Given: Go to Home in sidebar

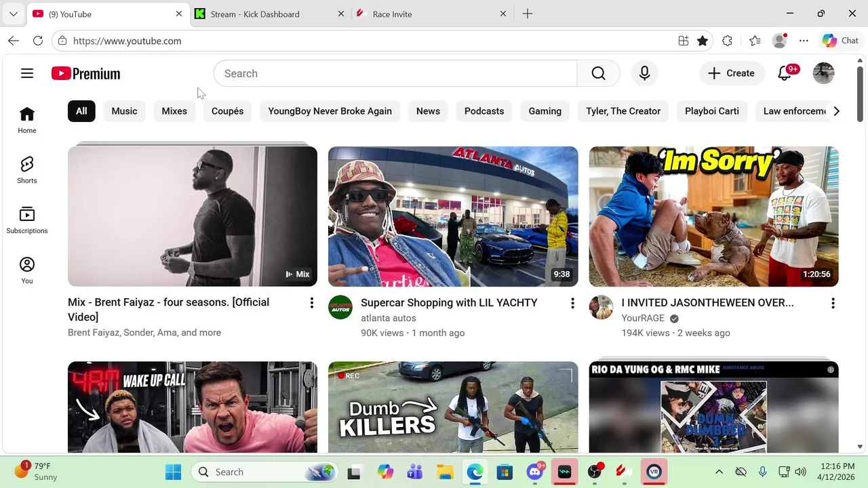Looking at the screenshot, I should pyautogui.click(x=27, y=120).
